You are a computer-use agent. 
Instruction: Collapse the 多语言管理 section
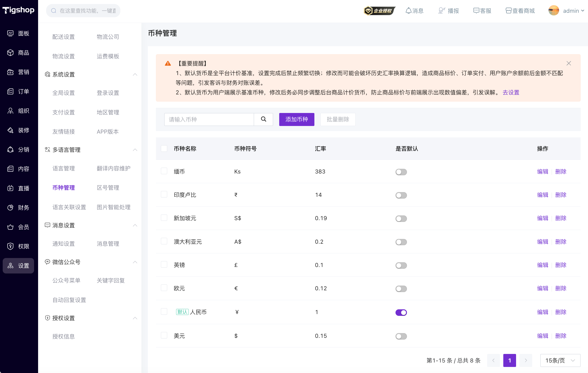click(x=135, y=150)
